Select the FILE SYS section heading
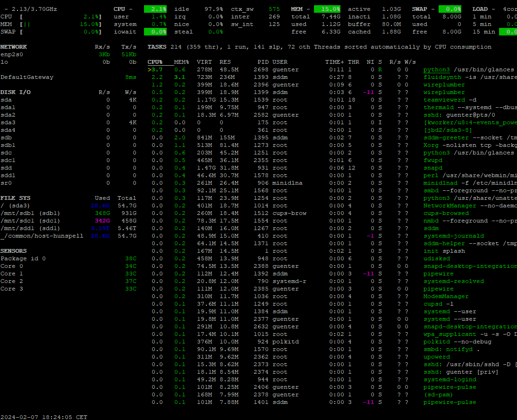This screenshot has height=420, width=517. (16, 198)
